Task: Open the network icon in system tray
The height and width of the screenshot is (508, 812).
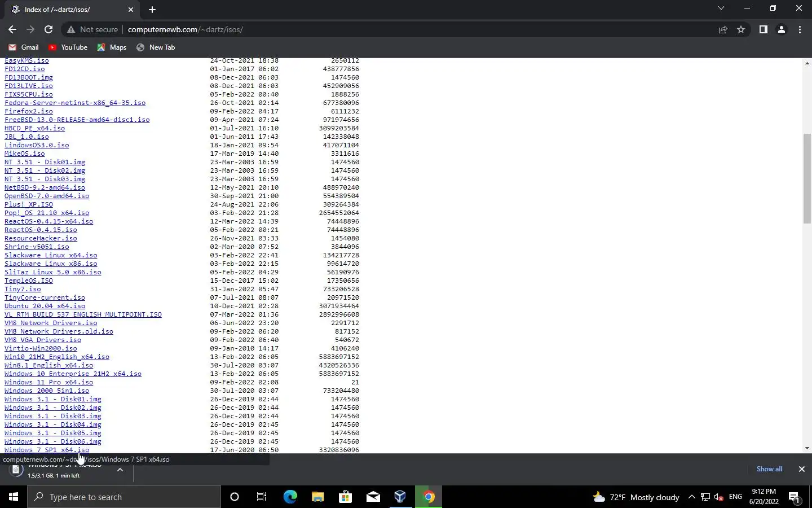Action: coord(705,497)
